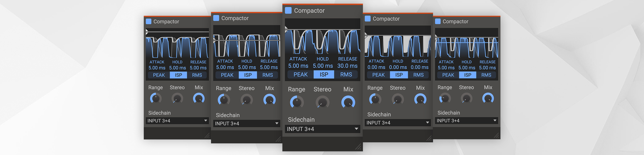Click the threshold triangle marker in center Compactor

point(286,29)
